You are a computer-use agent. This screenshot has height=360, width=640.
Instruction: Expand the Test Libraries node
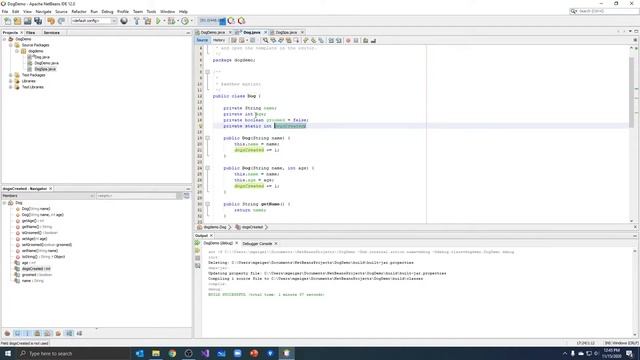click(11, 87)
